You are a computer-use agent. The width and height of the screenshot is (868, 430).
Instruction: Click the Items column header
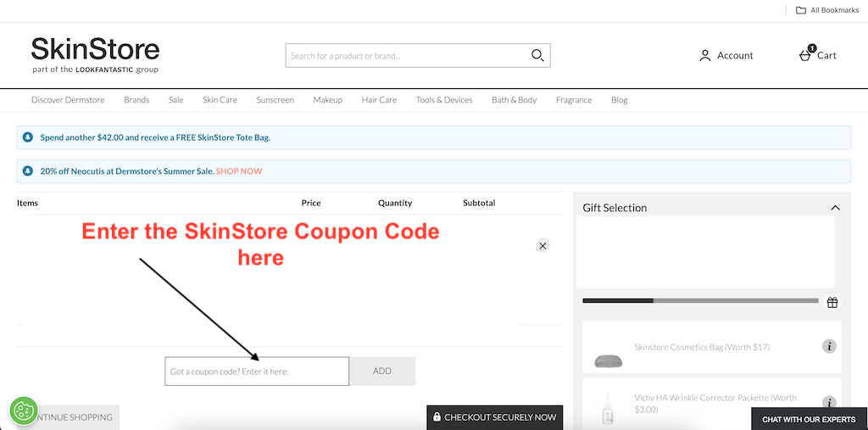point(28,203)
